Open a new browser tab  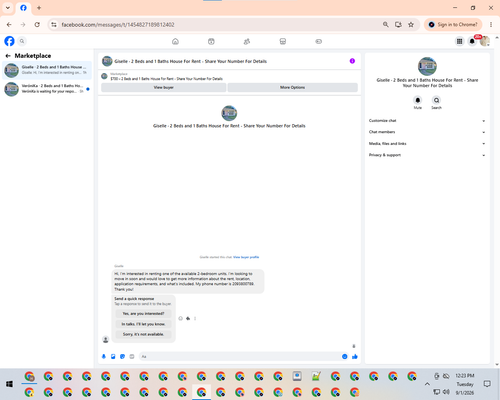pyautogui.click(x=39, y=8)
